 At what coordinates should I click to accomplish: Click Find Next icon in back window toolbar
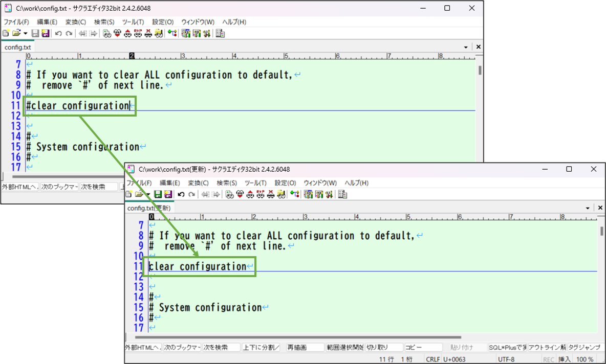[118, 34]
